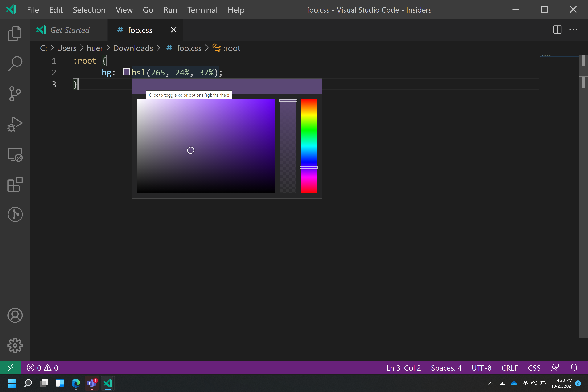Viewport: 588px width, 392px height.
Task: Open the :root breadcrumb symbol
Action: tap(232, 48)
